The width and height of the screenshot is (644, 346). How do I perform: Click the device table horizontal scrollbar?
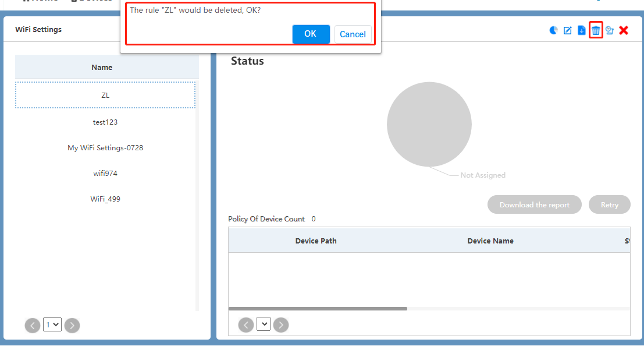(x=318, y=309)
